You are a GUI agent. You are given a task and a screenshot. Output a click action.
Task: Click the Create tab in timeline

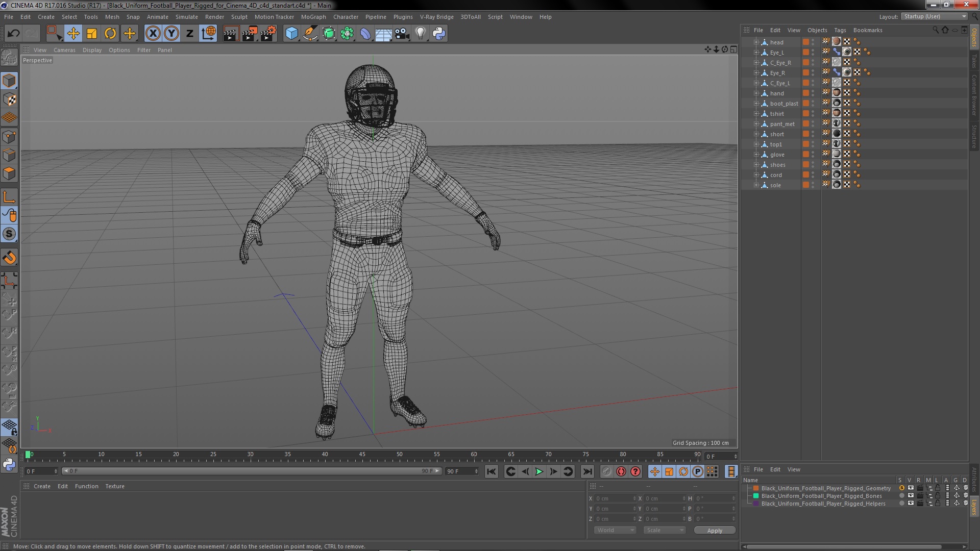(x=42, y=486)
